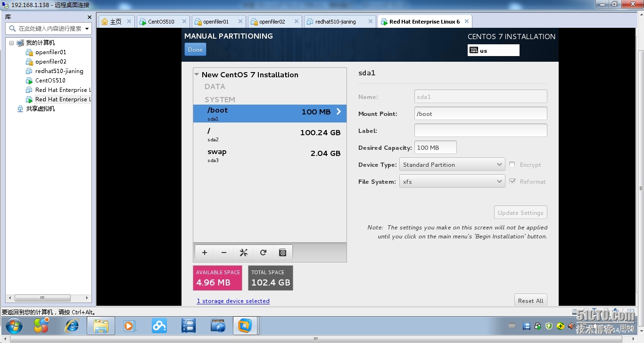This screenshot has width=644, height=343.
Task: Open the colorful ball app in taskbar
Action: (41, 326)
